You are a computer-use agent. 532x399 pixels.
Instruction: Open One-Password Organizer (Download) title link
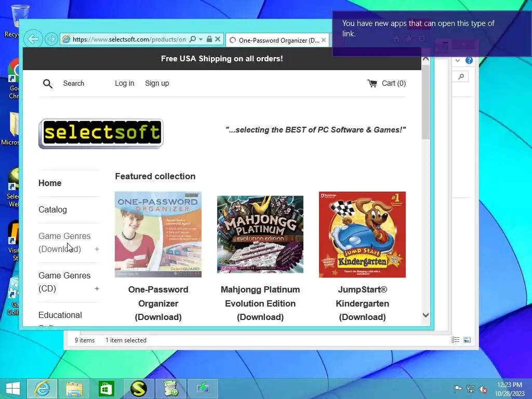click(x=158, y=303)
